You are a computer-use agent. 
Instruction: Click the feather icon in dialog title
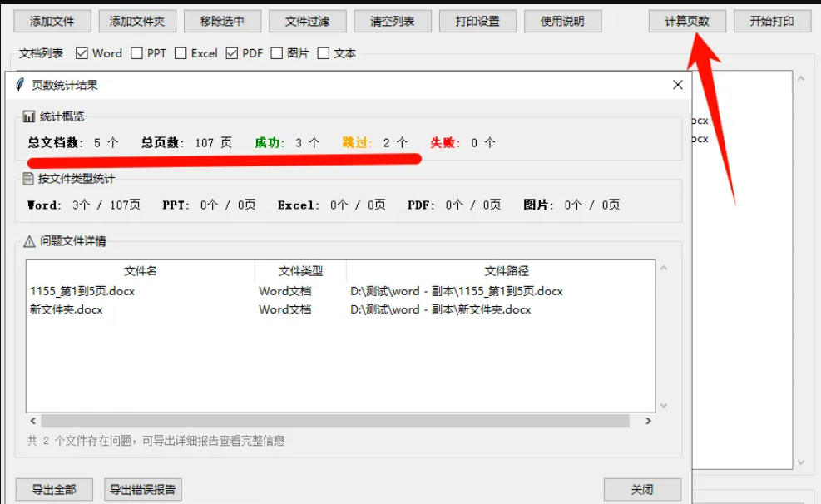(x=20, y=85)
